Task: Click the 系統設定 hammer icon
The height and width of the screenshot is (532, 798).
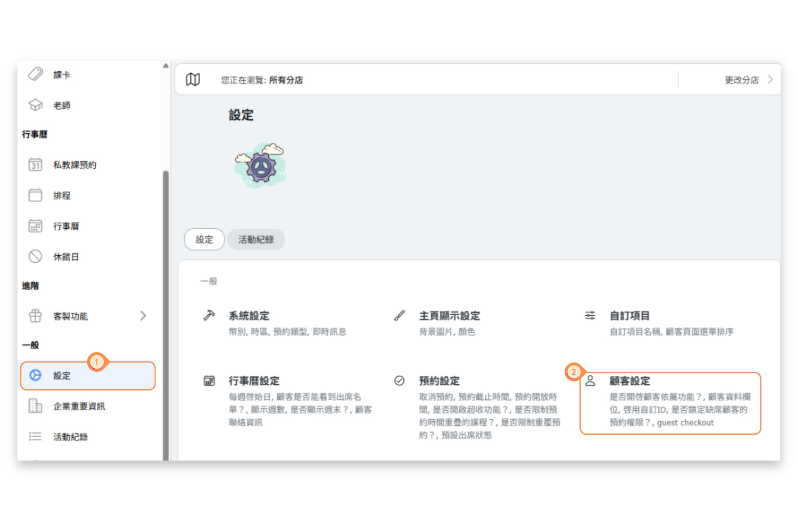Action: [x=209, y=315]
